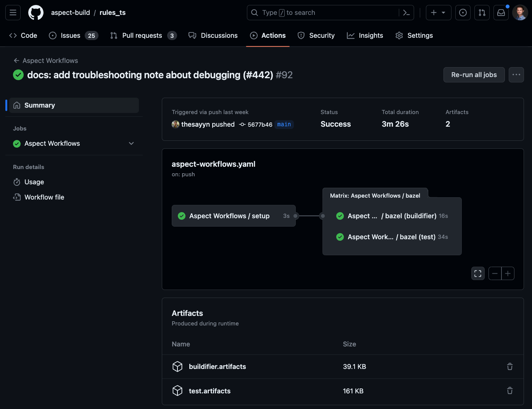Image resolution: width=532 pixels, height=409 pixels.
Task: Open the issues inbox icon in header
Action: pos(463,13)
